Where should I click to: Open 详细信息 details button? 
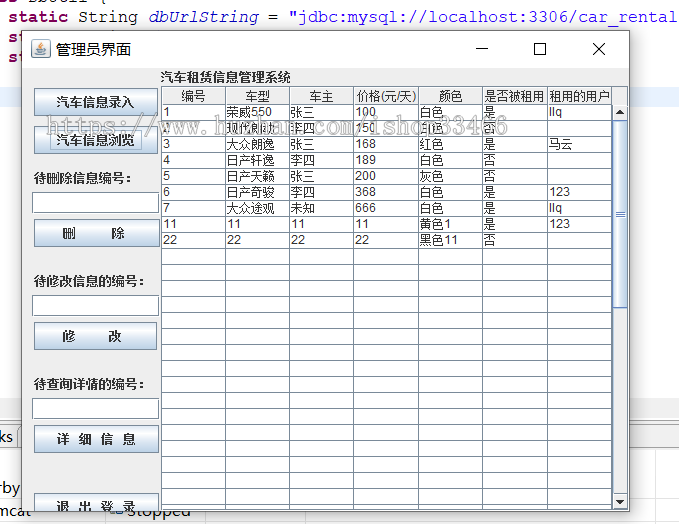pyautogui.click(x=96, y=439)
